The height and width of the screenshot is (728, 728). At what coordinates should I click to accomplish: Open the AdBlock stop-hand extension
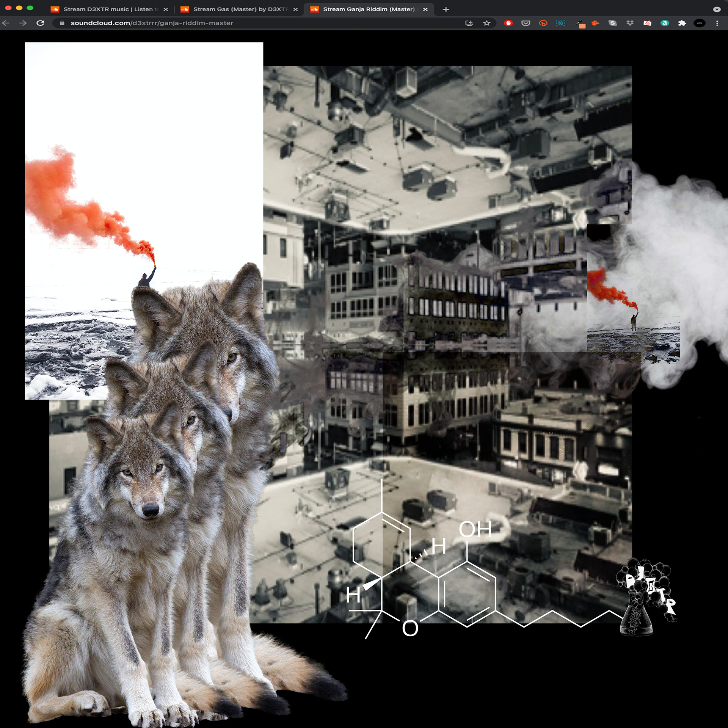click(508, 23)
